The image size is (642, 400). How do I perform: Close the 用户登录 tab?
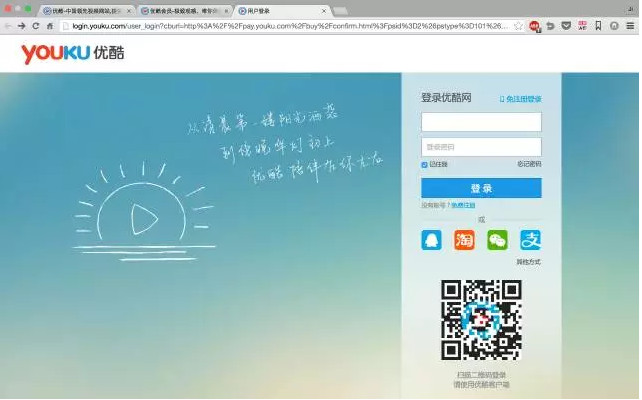pyautogui.click(x=324, y=11)
